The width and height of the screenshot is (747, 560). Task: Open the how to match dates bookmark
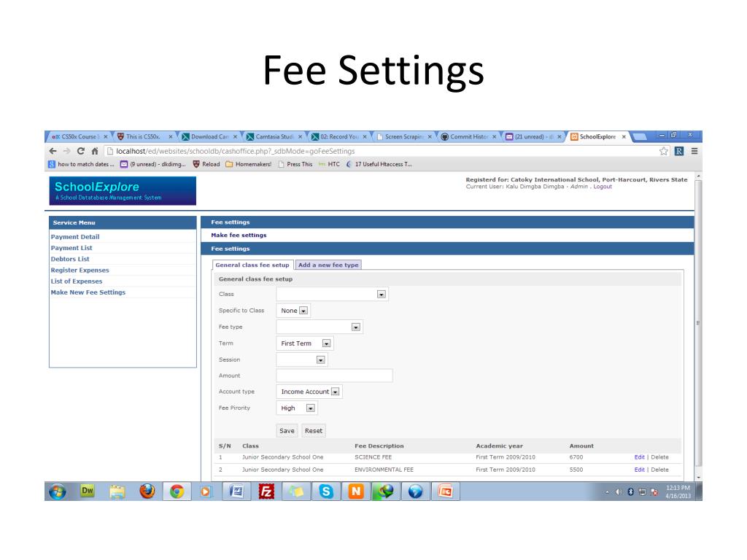point(81,164)
